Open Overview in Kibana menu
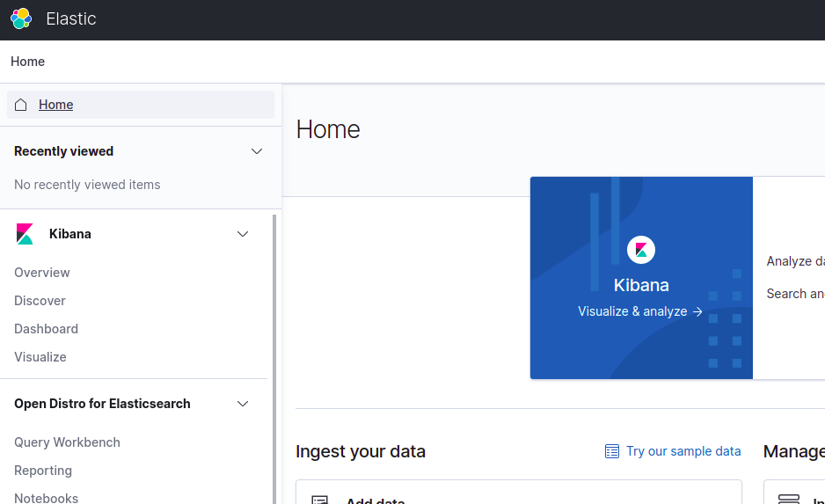The image size is (825, 504). coord(42,273)
